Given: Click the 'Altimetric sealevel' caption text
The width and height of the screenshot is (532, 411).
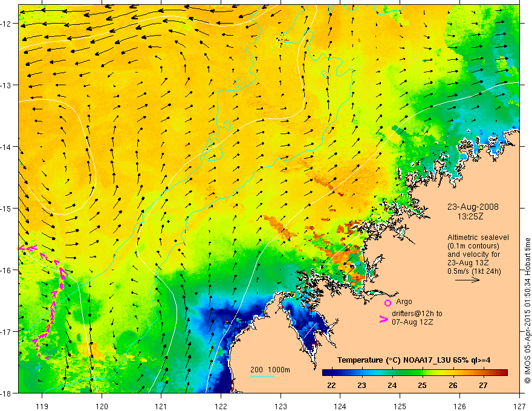Looking at the screenshot, I should 478,238.
